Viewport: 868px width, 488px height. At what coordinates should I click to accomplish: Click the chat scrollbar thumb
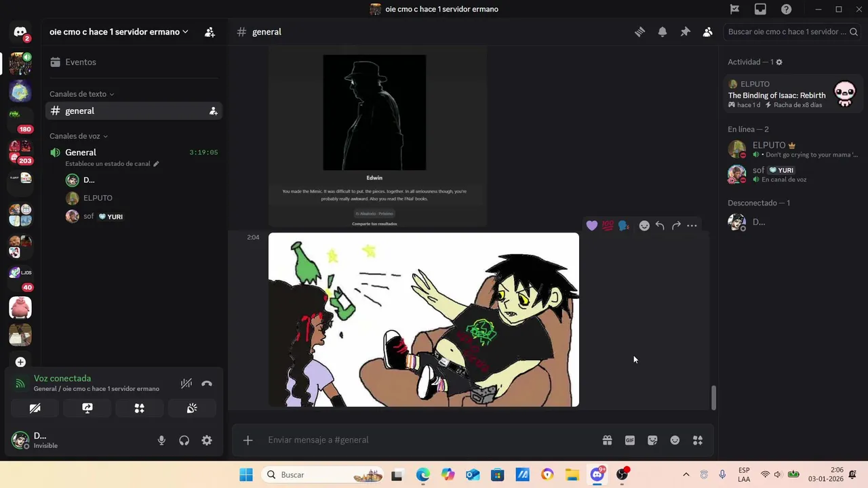tap(713, 397)
